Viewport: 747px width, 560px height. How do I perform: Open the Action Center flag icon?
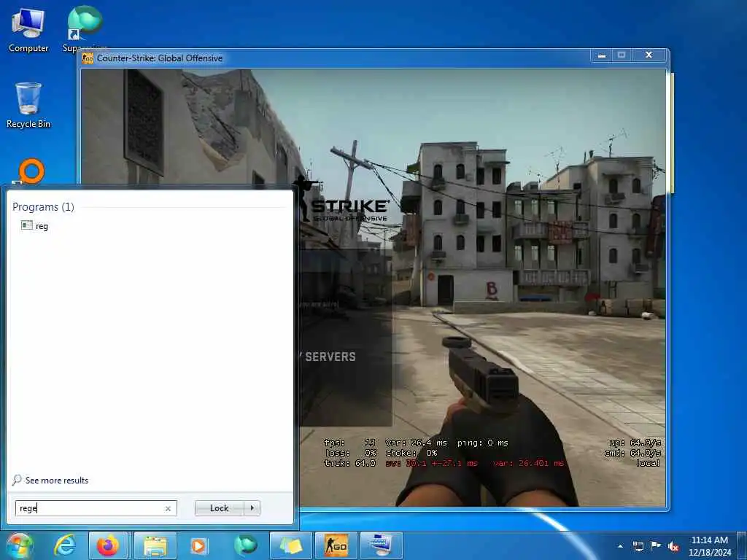pos(656,546)
